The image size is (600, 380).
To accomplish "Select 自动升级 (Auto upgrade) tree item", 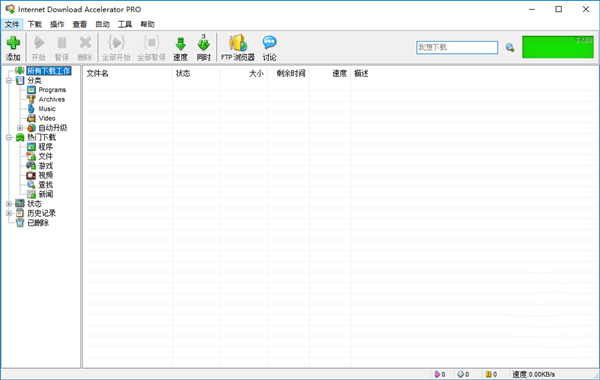I will 53,128.
